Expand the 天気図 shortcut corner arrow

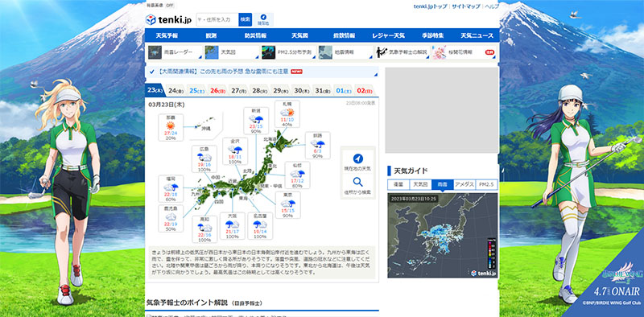pos(258,57)
